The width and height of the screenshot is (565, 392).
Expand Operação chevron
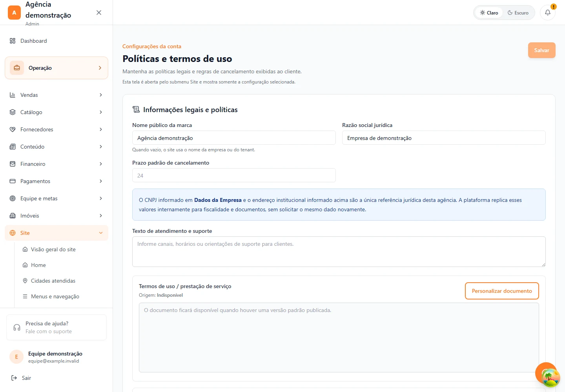[100, 68]
